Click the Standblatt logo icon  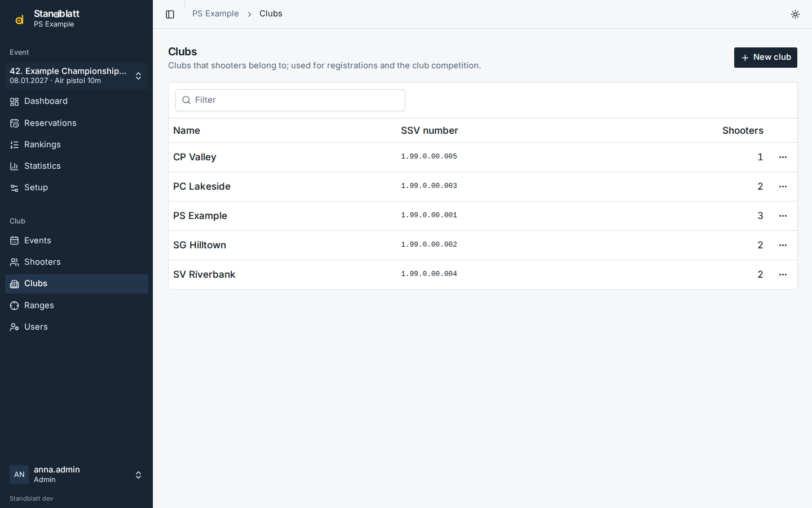tap(19, 19)
